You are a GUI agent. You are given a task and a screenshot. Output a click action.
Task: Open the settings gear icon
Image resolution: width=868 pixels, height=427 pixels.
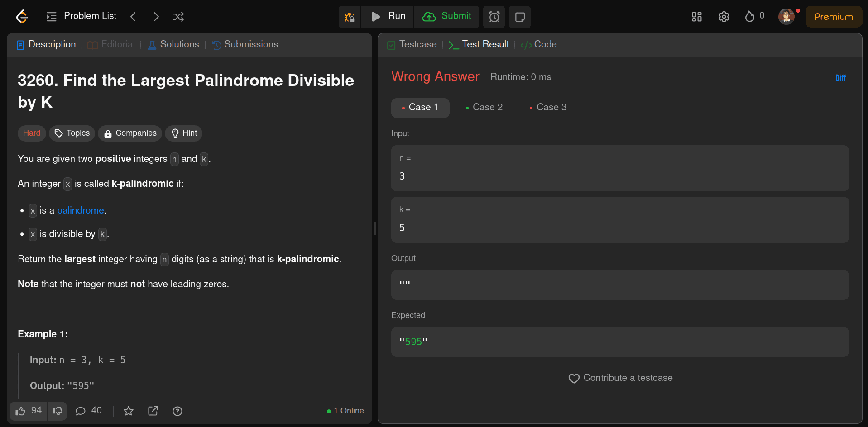click(x=724, y=17)
